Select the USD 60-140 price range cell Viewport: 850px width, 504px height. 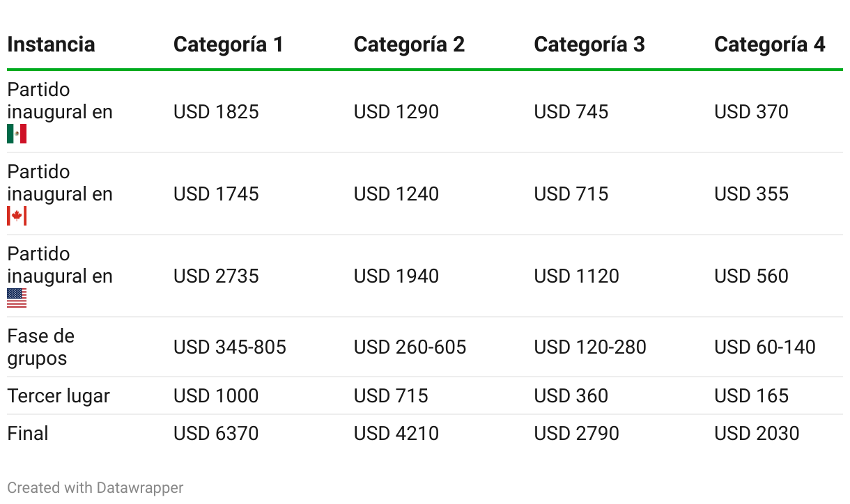765,347
